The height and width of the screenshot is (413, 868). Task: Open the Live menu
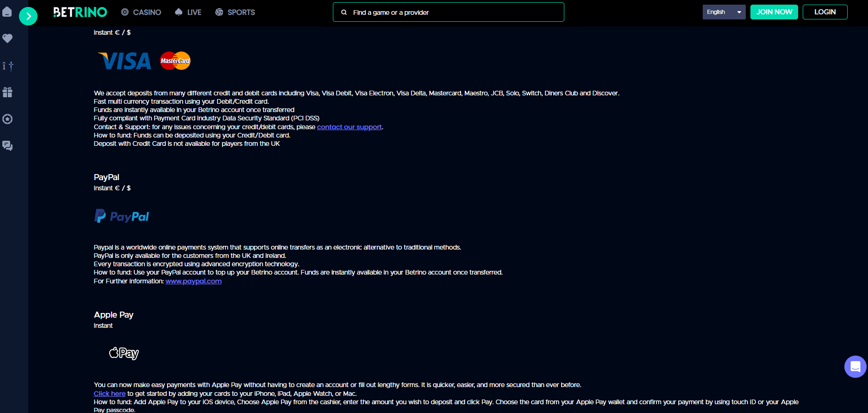(x=188, y=12)
